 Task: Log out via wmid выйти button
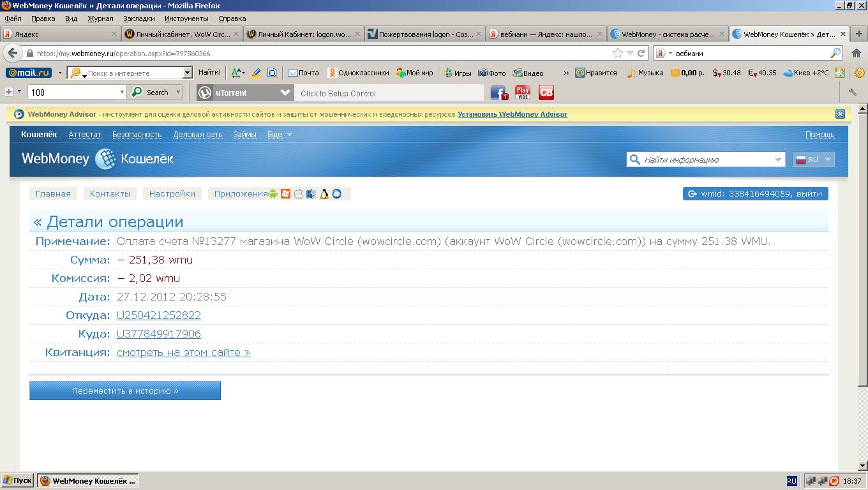coord(756,194)
